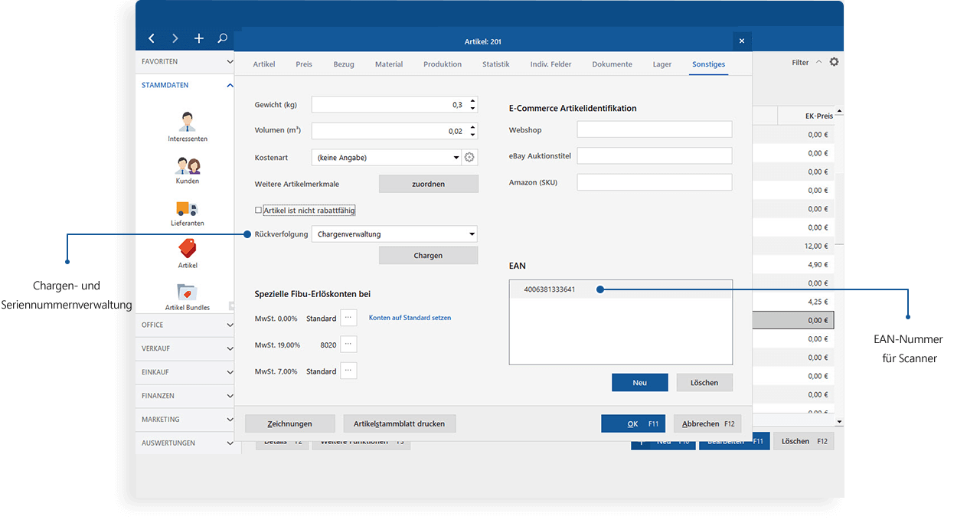Image resolution: width=980 pixels, height=523 pixels.
Task: Open account picker for MwSt. 19,00%
Action: (x=348, y=345)
